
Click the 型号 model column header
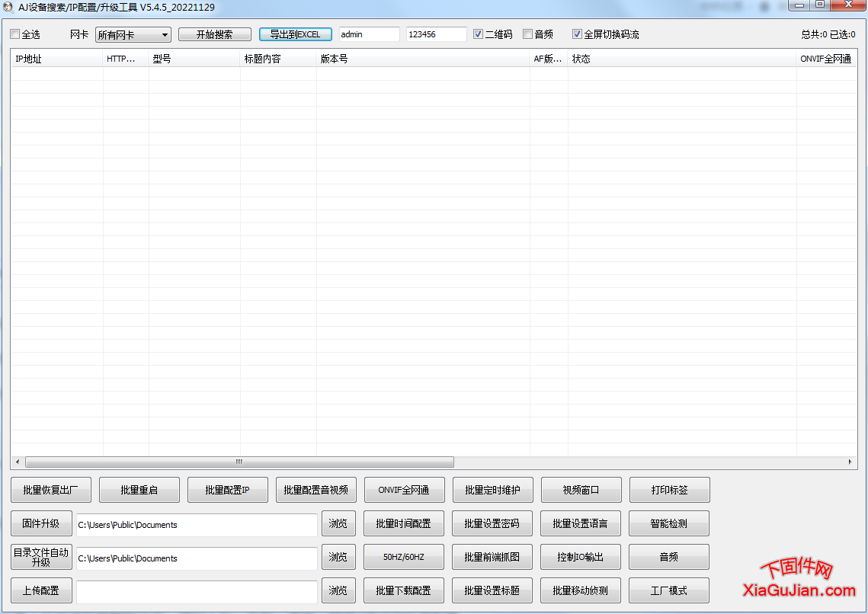pyautogui.click(x=194, y=59)
